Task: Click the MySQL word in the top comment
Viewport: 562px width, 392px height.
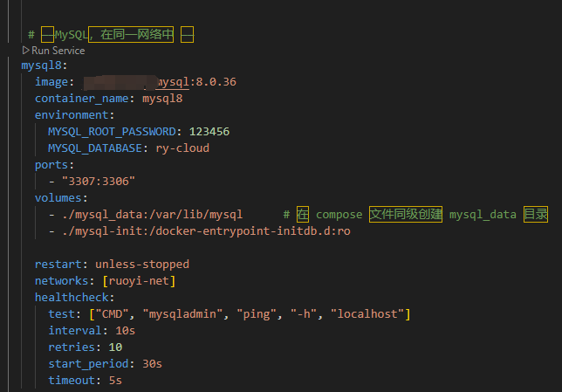Action: pos(71,34)
